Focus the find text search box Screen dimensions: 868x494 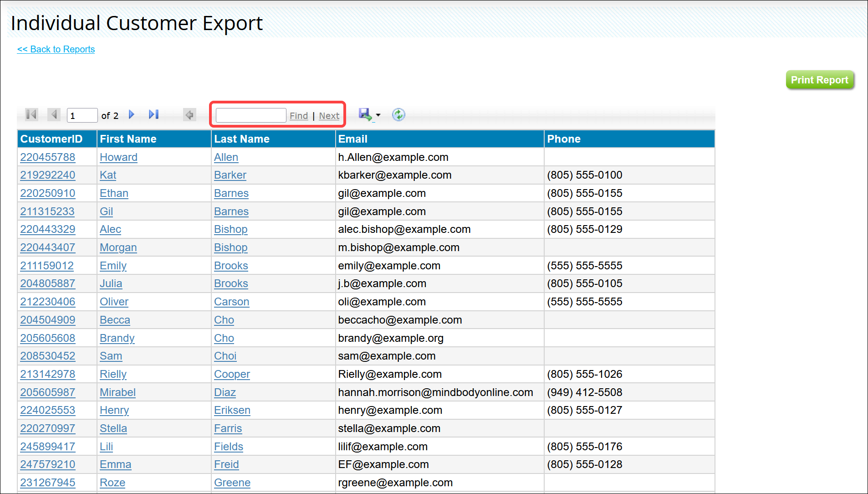pos(251,115)
